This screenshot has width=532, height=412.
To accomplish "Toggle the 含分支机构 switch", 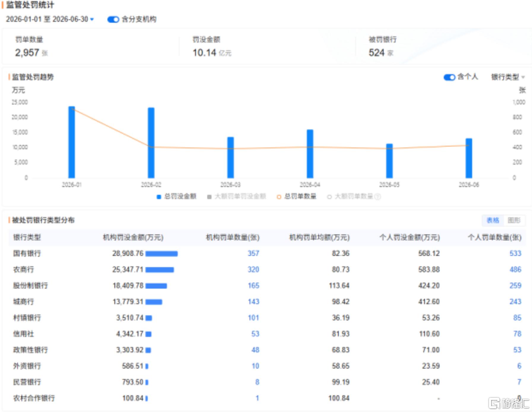I will point(113,20).
